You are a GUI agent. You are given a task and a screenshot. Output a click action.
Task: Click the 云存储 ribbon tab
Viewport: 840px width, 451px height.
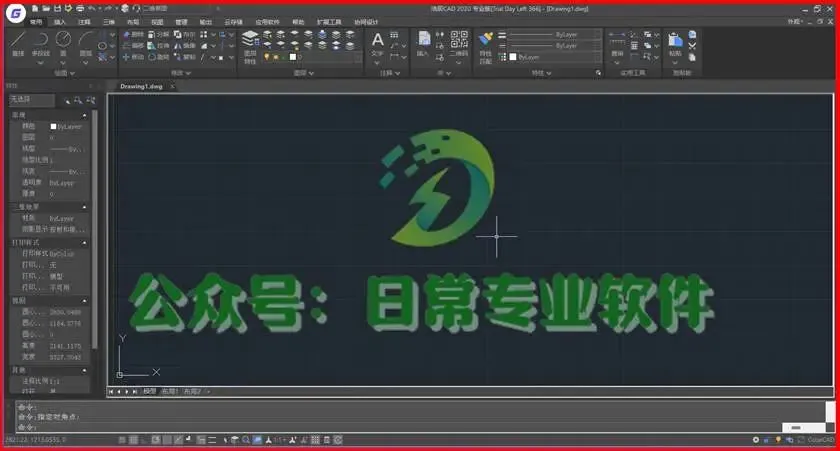[x=234, y=22]
